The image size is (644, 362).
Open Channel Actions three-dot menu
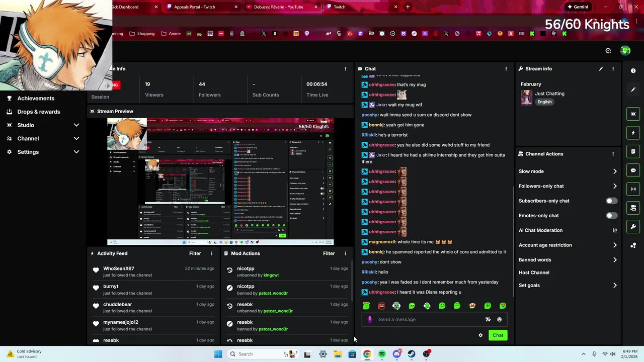613,154
